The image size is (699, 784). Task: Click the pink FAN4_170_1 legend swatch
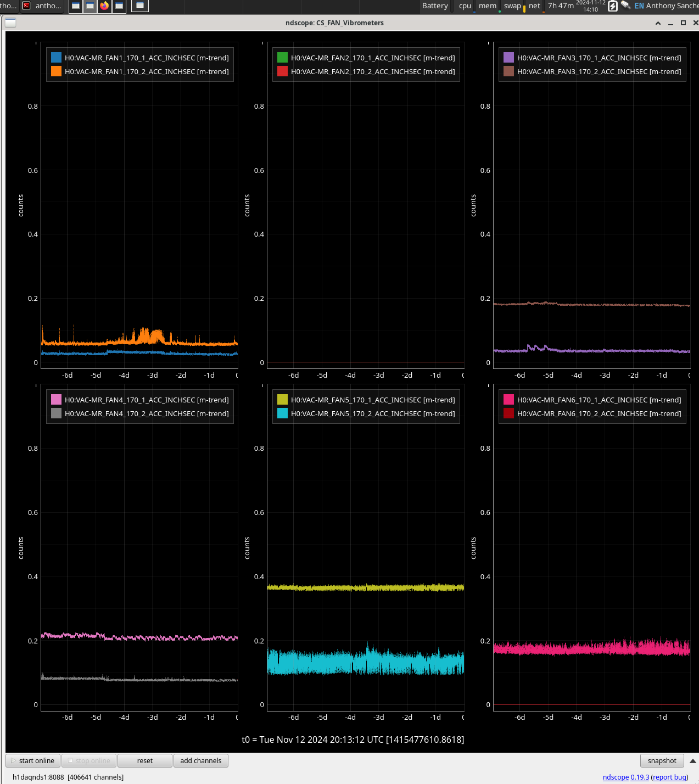(x=56, y=400)
